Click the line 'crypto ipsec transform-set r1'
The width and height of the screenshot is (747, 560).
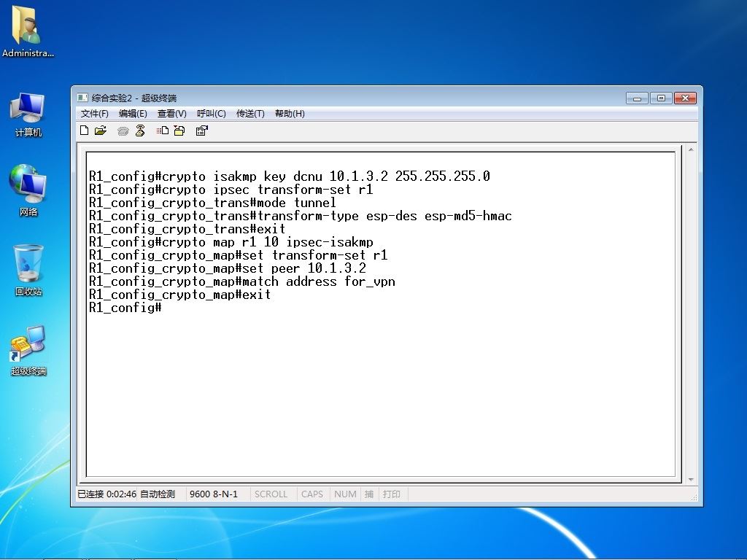pyautogui.click(x=231, y=190)
